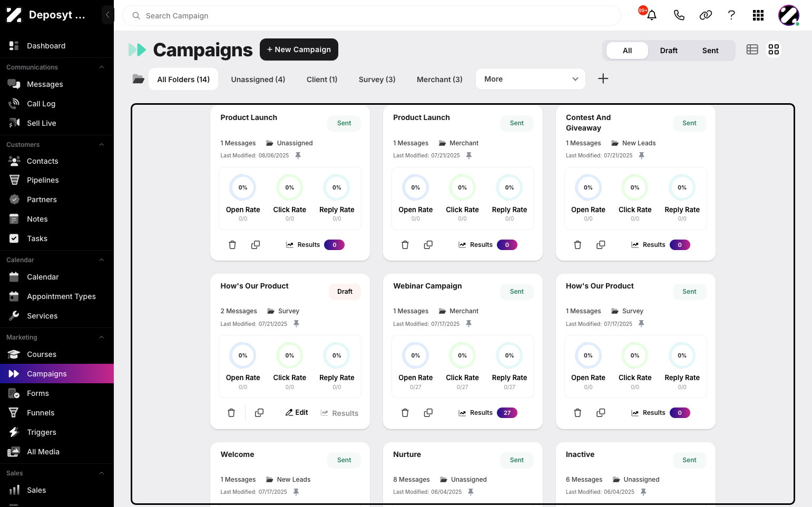The image size is (812, 507).
Task: Collapse the Communications sidebar section
Action: [102, 67]
